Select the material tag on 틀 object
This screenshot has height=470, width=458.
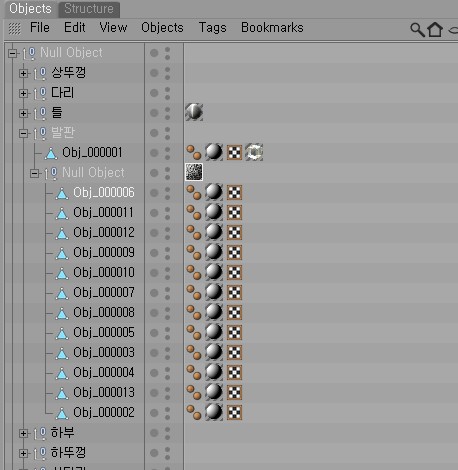(x=194, y=112)
